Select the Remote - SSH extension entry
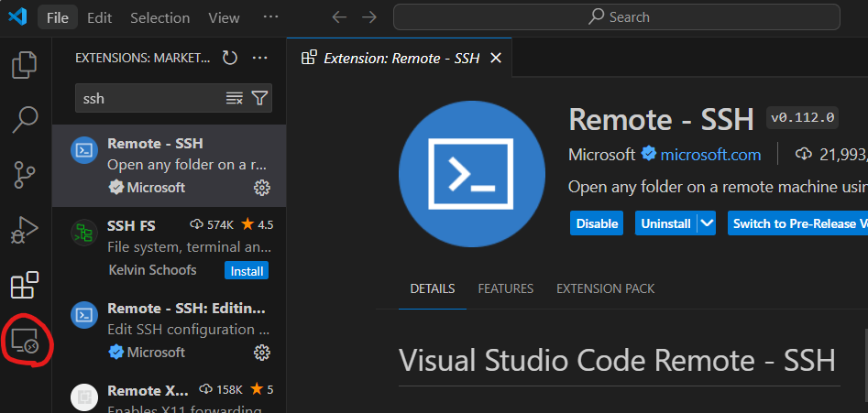Image resolution: width=868 pixels, height=413 pixels. (170, 166)
